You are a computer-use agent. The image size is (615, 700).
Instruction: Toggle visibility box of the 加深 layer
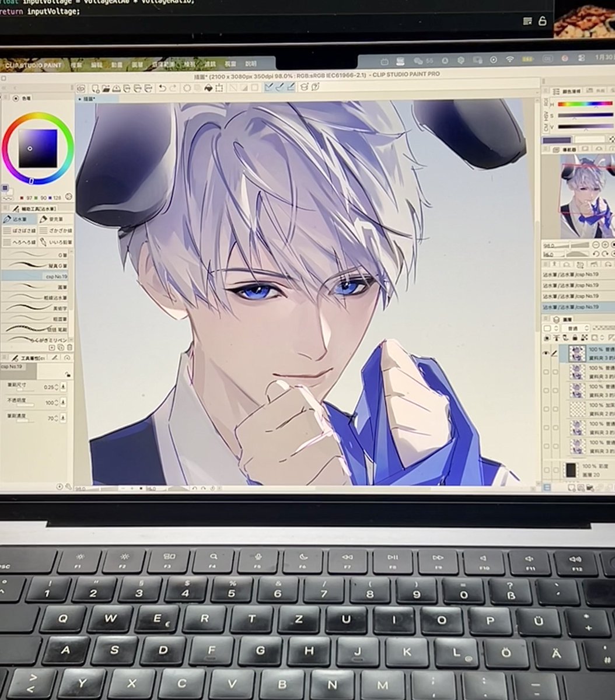[x=546, y=409]
